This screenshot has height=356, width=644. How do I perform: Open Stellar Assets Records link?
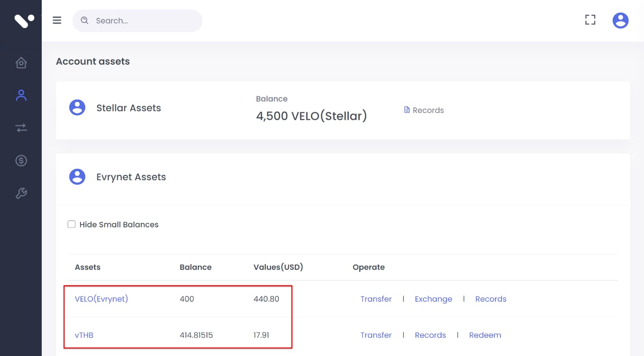(x=428, y=110)
